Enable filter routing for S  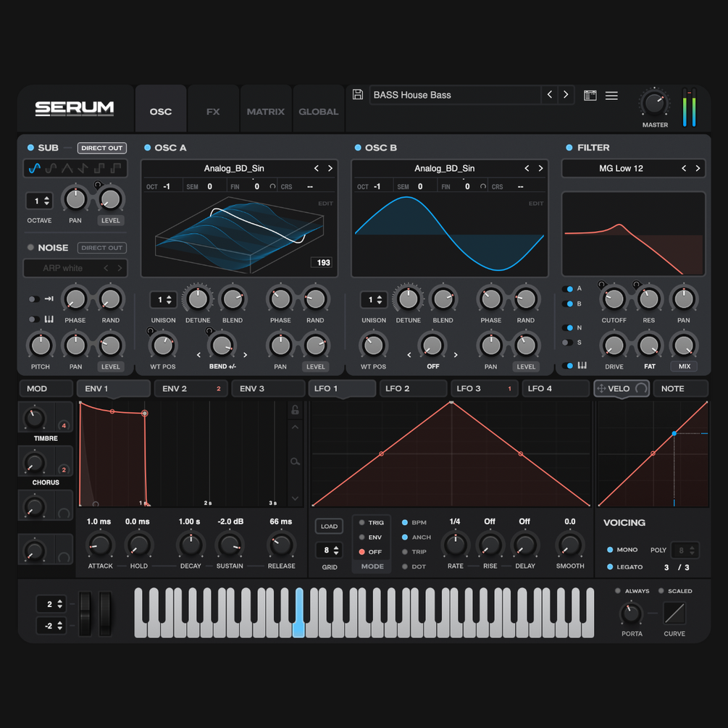[567, 343]
